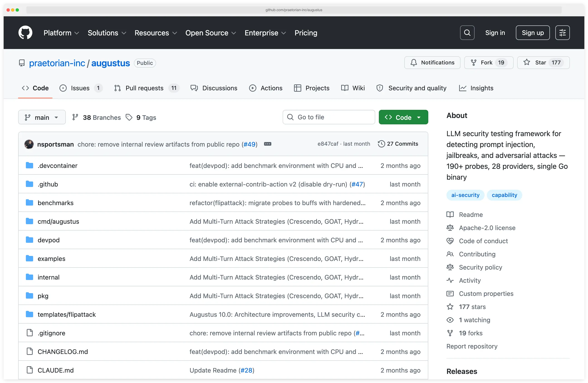Click the Custom properties note icon
588x383 pixels.
pyautogui.click(x=450, y=293)
